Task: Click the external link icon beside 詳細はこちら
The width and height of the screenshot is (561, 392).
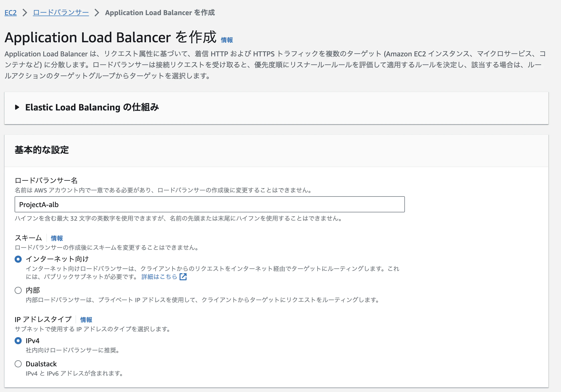Action: coord(183,277)
